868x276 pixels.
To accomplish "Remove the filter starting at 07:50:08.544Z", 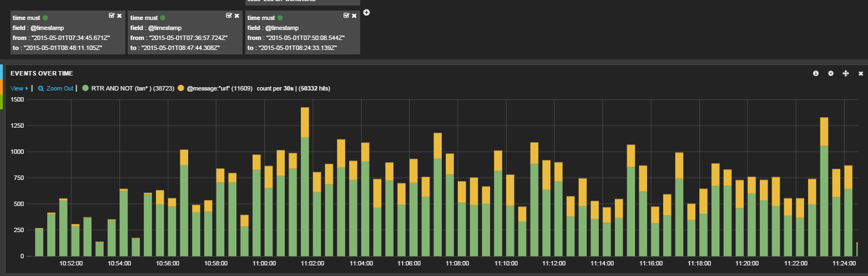I will pyautogui.click(x=354, y=16).
